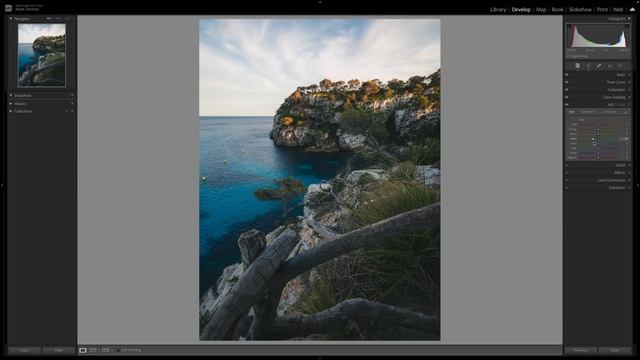This screenshot has width=640, height=360.
Task: Click the cloud sync status icon
Action: 632,9
